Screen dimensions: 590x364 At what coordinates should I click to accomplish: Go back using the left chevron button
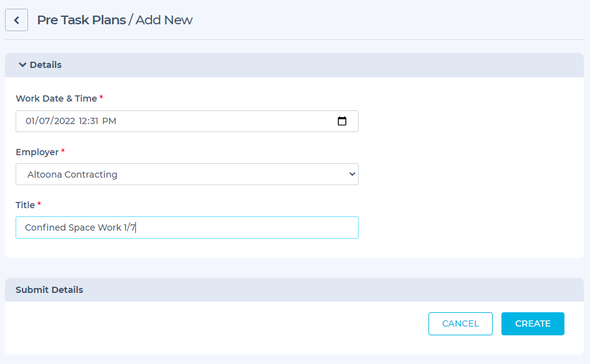[17, 20]
